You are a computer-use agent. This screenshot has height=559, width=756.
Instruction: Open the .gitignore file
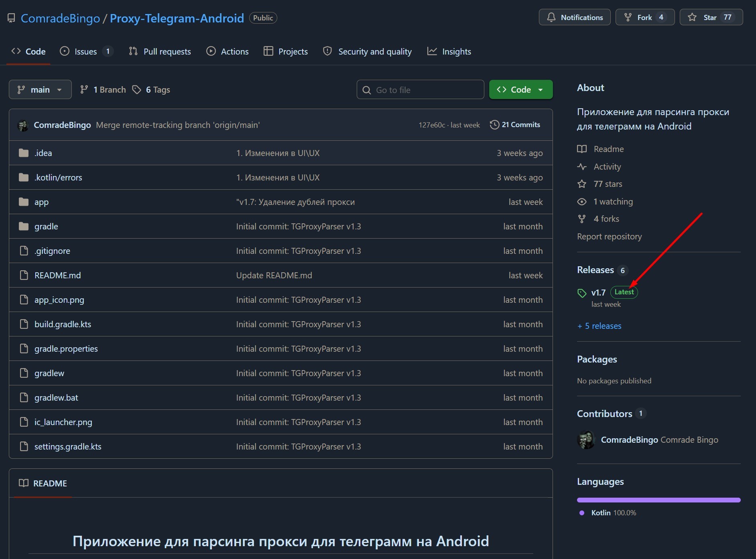coord(52,251)
